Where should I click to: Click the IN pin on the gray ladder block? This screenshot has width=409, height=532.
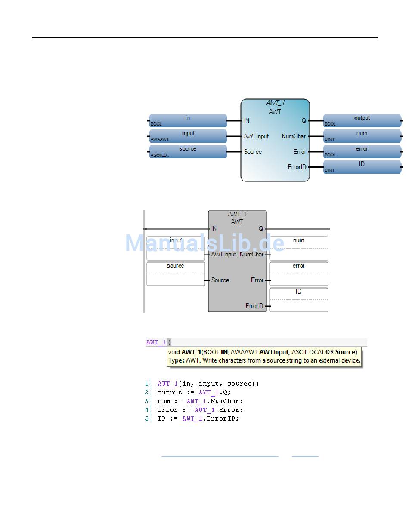point(214,229)
